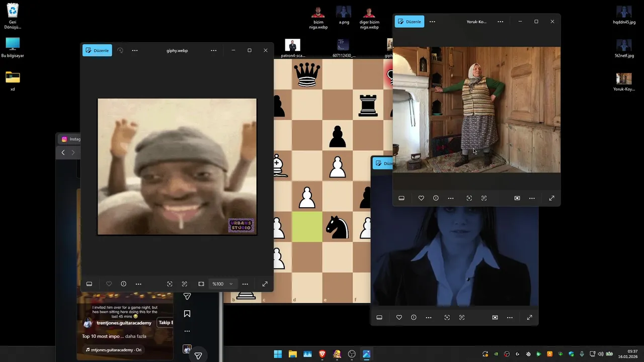644x362 pixels.
Task: Select the black knight on the chessboard
Action: (337, 227)
